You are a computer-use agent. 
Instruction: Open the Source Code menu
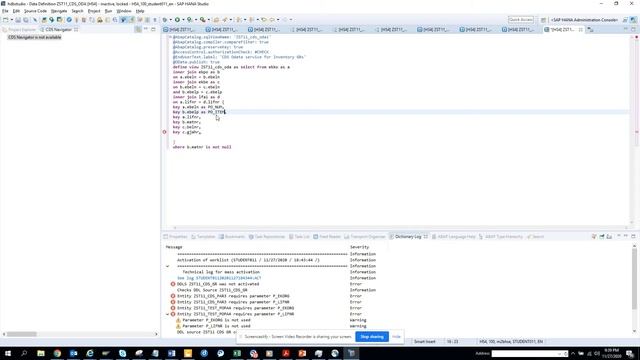[35, 11]
